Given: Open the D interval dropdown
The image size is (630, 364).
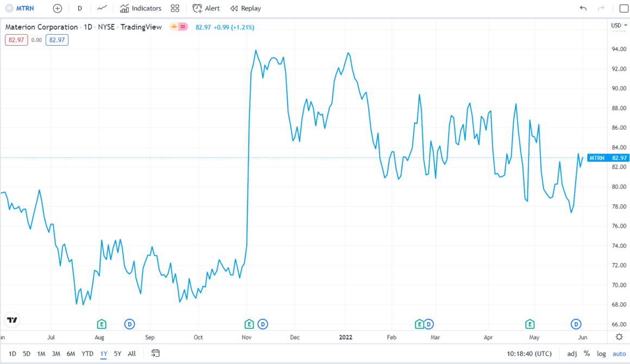Looking at the screenshot, I should pyautogui.click(x=79, y=8).
